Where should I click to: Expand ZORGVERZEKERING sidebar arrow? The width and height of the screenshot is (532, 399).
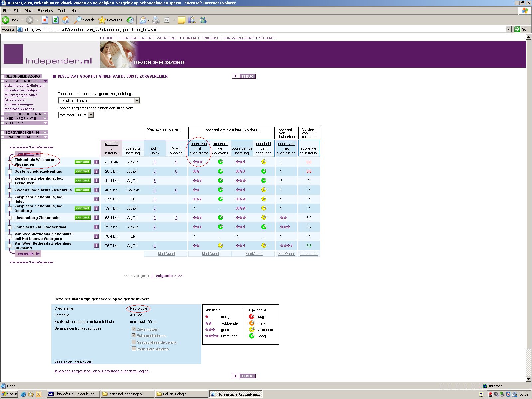coord(45,132)
